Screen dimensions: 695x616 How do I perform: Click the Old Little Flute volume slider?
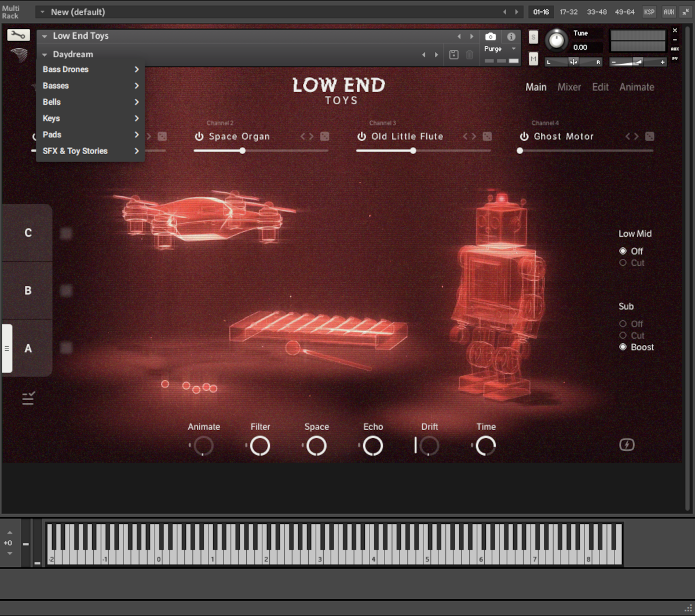423,151
